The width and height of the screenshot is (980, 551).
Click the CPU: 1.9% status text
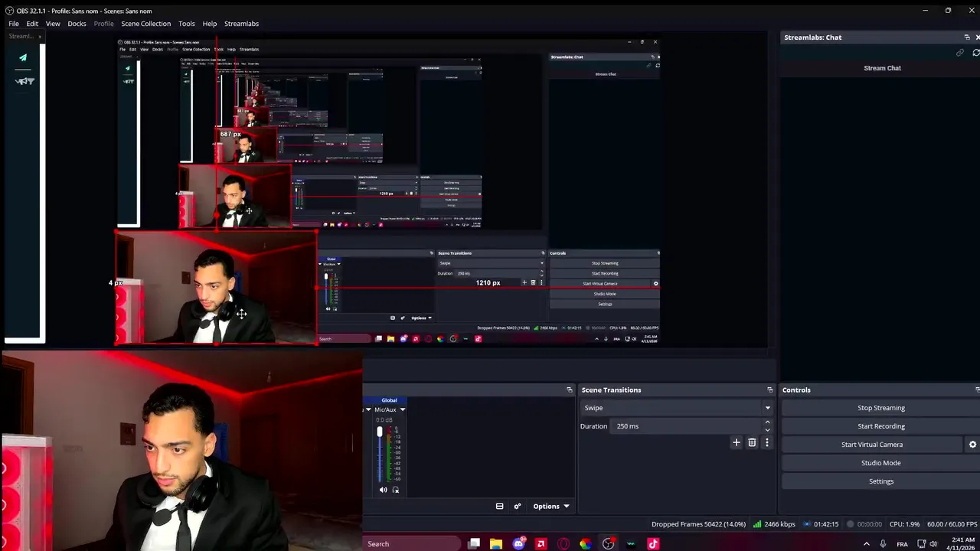click(904, 524)
